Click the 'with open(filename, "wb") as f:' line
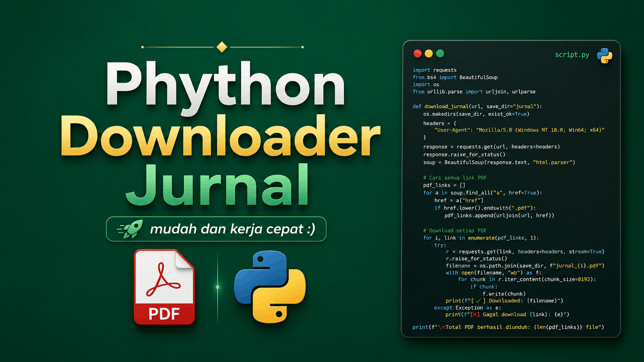The image size is (644, 362). [493, 273]
